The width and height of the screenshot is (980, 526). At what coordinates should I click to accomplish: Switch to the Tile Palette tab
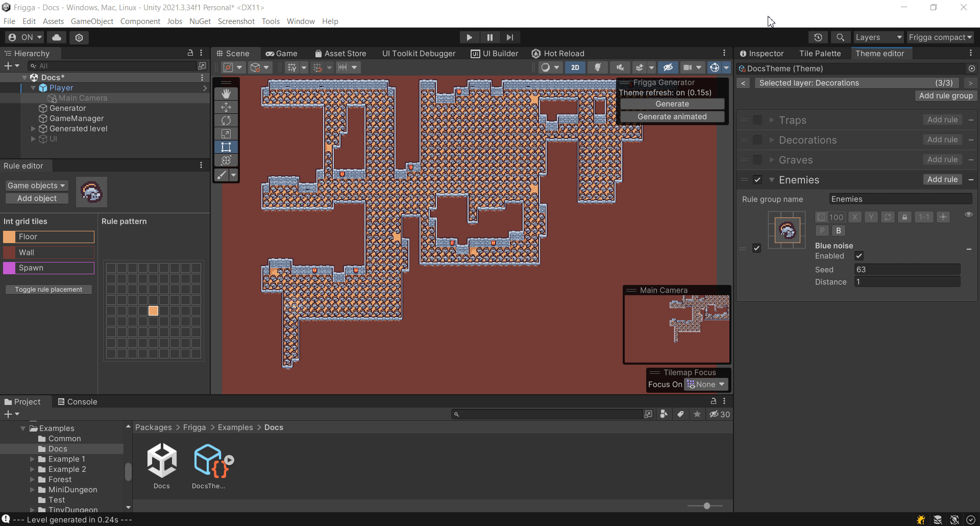point(820,53)
